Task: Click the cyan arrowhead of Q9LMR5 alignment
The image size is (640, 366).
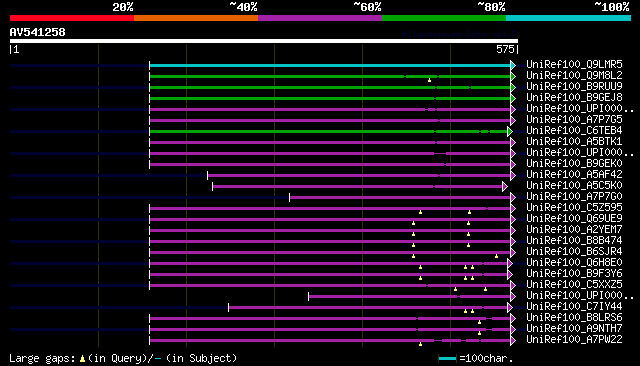Action: point(513,65)
